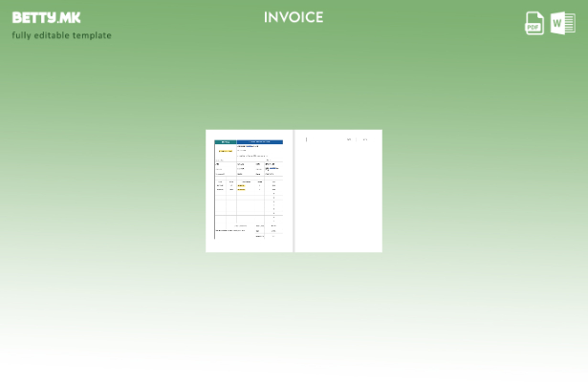Open the first invoice page thumbnail
The image size is (588, 382).
pos(249,191)
